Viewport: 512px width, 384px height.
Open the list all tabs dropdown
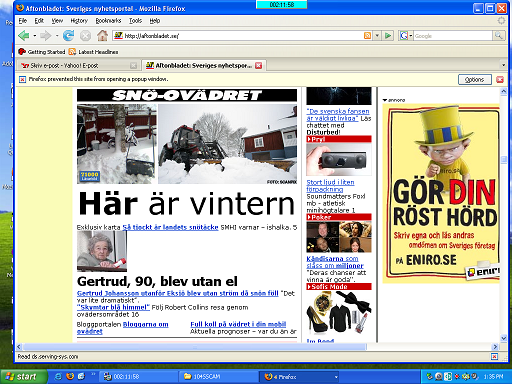click(x=503, y=65)
